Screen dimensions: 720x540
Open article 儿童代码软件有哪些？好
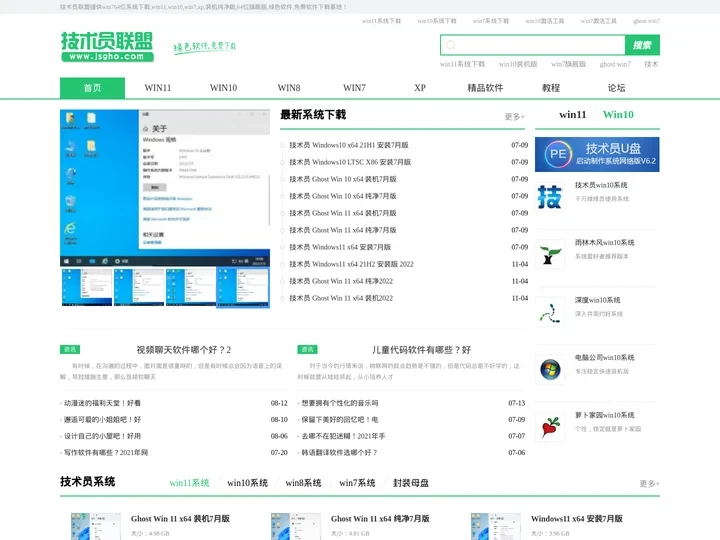pos(422,350)
